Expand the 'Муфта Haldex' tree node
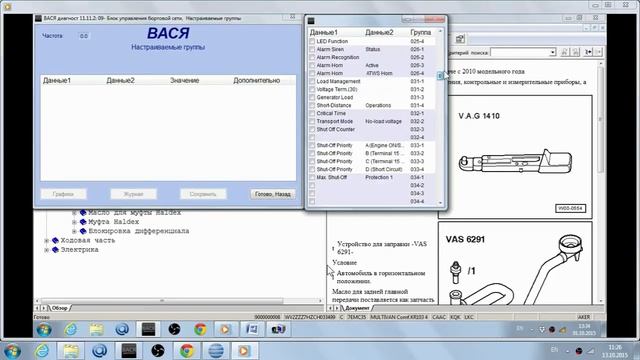Image resolution: width=640 pixels, height=360 pixels. click(x=74, y=222)
